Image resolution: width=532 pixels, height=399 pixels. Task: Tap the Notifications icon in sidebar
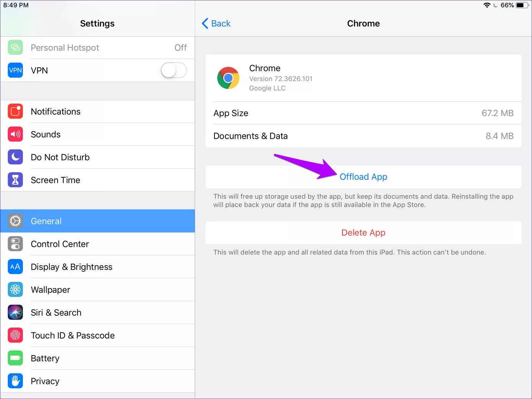15,112
